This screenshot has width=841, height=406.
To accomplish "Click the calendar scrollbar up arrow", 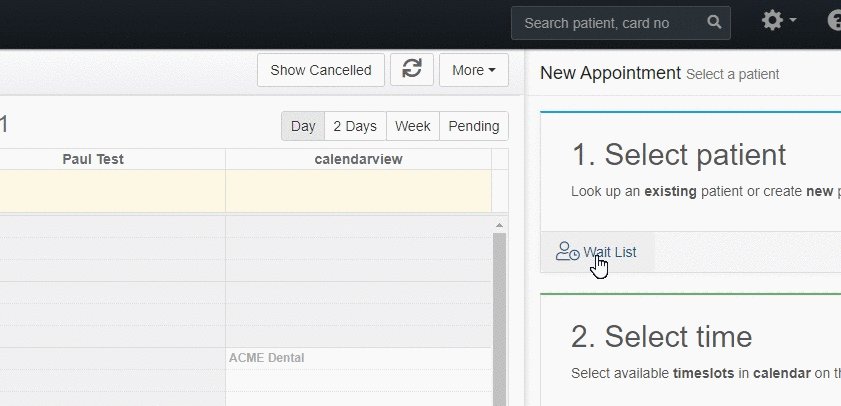I will (499, 225).
